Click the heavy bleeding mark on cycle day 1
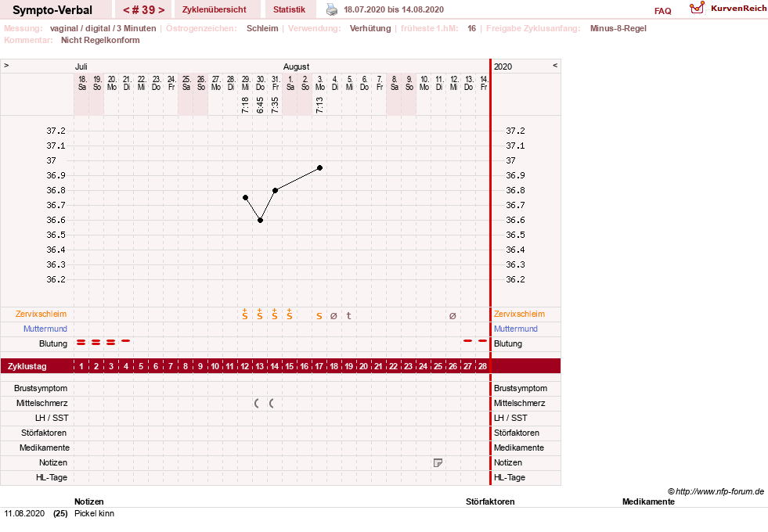The image size is (768, 532). pyautogui.click(x=81, y=343)
